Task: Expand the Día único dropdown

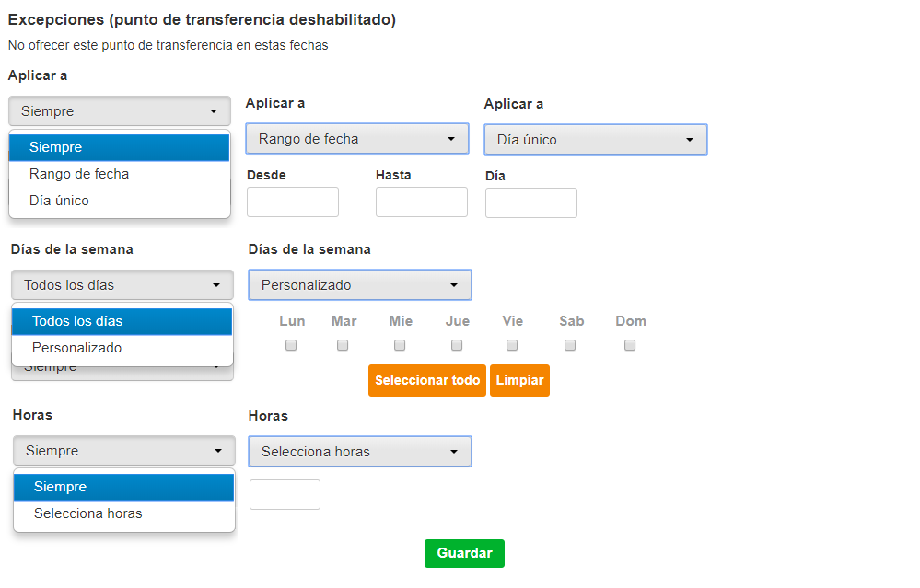Action: tap(596, 140)
